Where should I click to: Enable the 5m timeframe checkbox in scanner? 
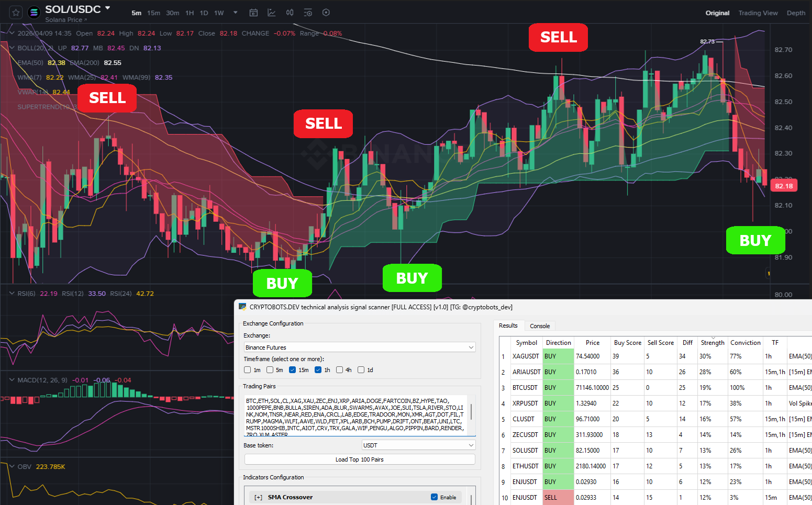pyautogui.click(x=270, y=370)
